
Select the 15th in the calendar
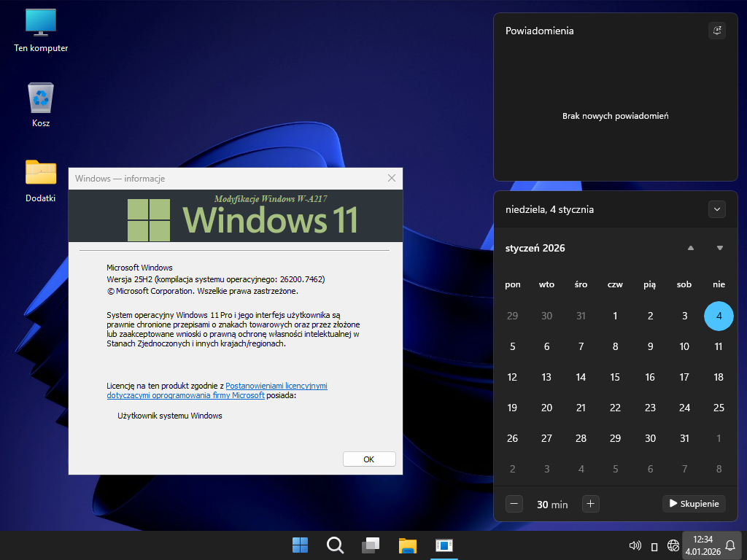615,377
